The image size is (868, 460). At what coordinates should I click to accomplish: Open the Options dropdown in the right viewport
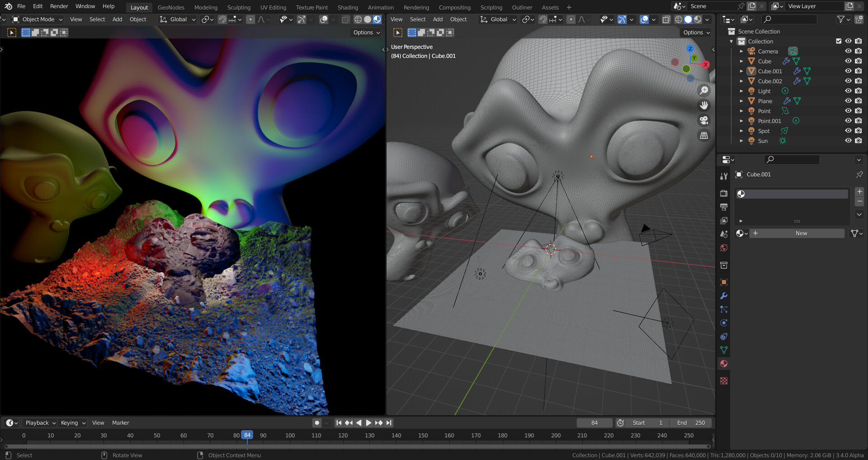pyautogui.click(x=695, y=32)
